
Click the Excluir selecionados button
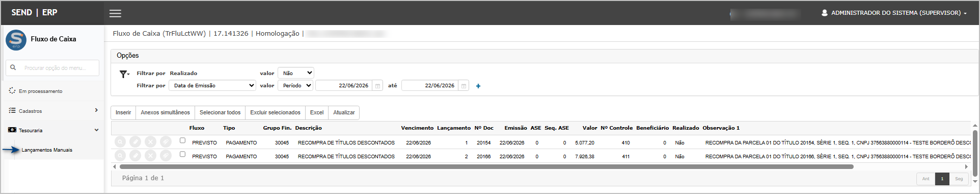click(x=275, y=112)
